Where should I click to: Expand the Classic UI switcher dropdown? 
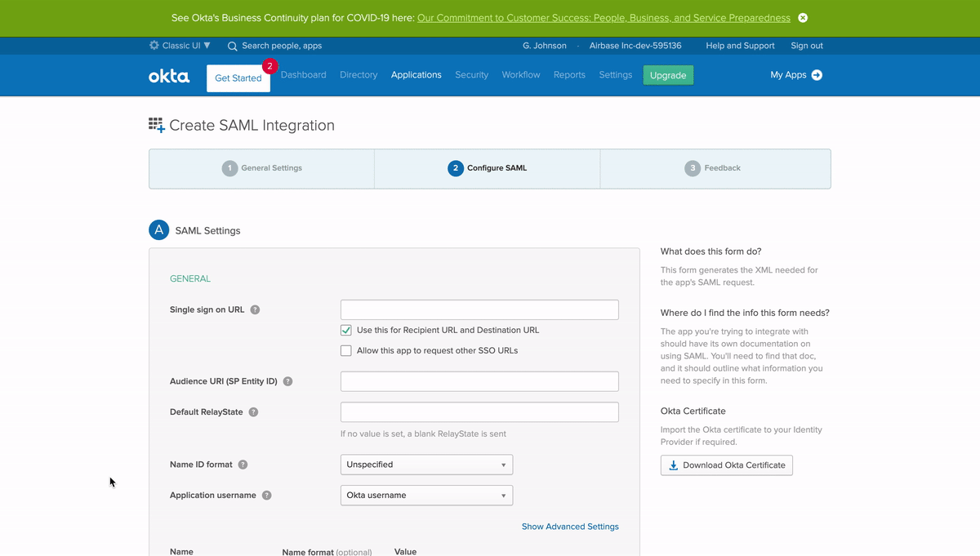click(x=180, y=46)
